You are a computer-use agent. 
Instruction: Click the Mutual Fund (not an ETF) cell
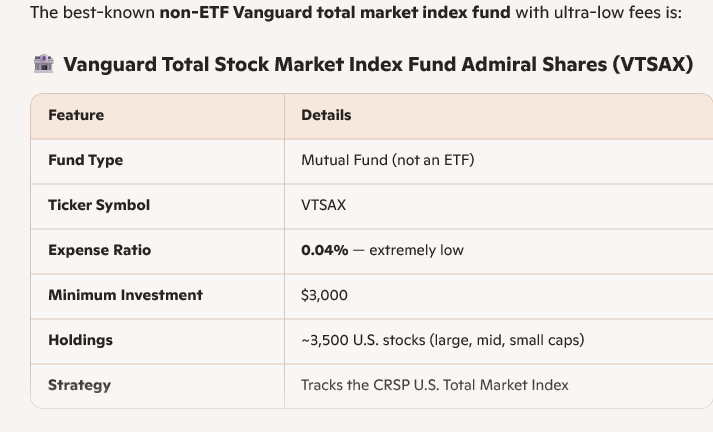(x=387, y=160)
